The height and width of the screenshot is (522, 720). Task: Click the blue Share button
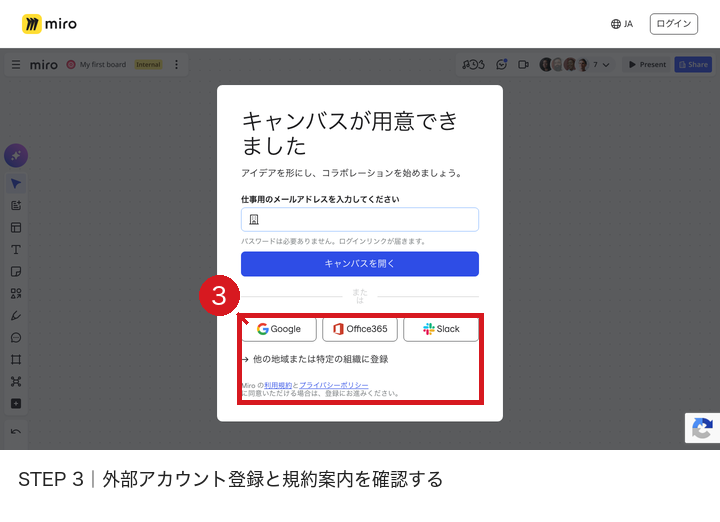(693, 65)
